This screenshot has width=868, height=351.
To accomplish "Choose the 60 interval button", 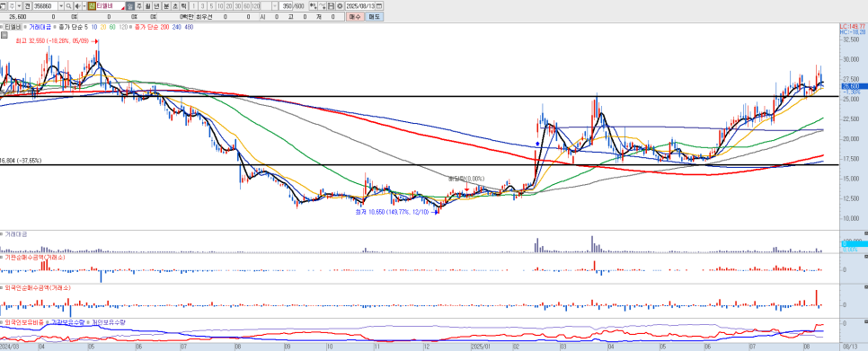I will coord(246,5).
